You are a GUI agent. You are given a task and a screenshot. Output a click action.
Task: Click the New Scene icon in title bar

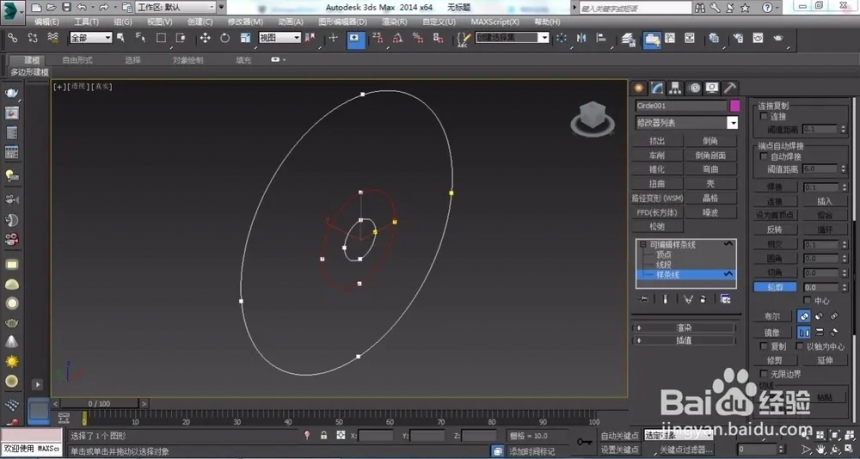click(x=36, y=8)
